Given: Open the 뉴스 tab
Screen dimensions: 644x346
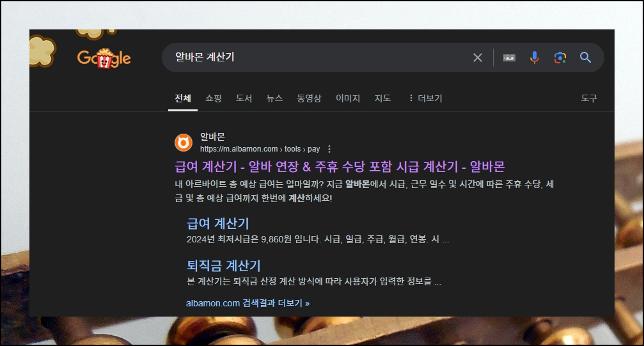Looking at the screenshot, I should (x=274, y=98).
